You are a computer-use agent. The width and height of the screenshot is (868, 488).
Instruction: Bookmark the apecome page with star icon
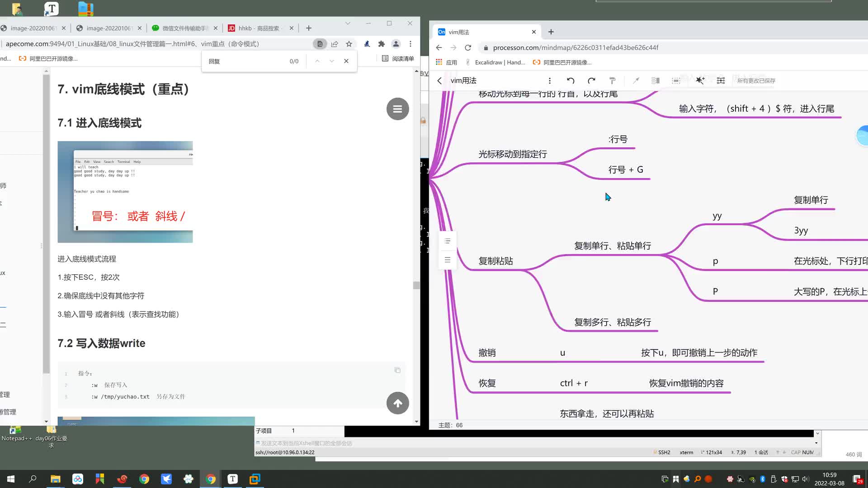[x=349, y=44]
